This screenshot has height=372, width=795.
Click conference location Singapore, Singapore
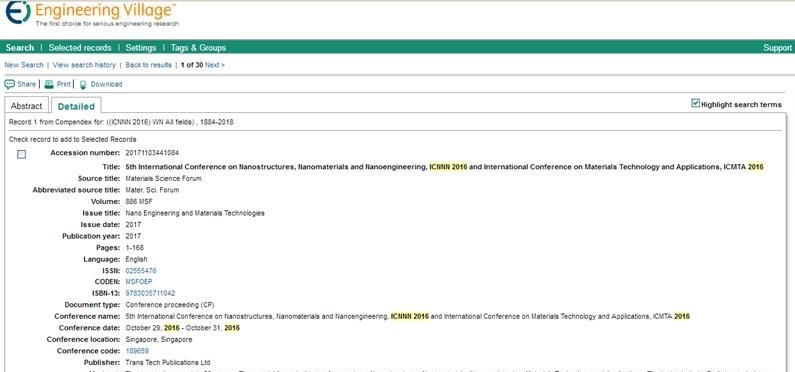pos(159,340)
